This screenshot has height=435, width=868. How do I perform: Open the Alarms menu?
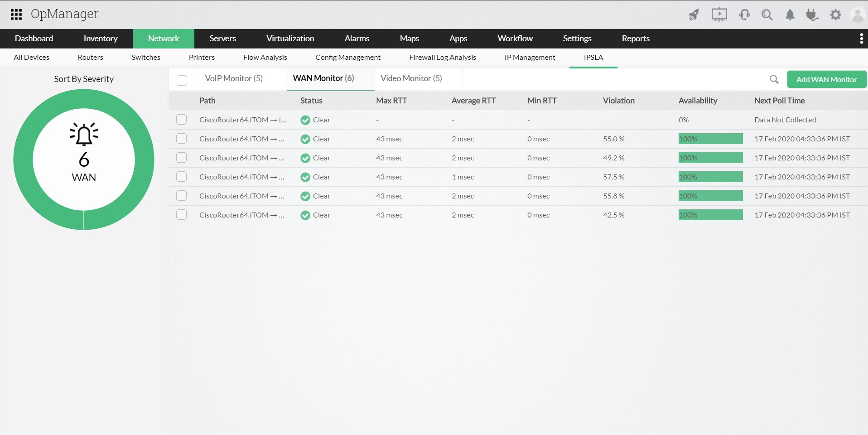357,39
